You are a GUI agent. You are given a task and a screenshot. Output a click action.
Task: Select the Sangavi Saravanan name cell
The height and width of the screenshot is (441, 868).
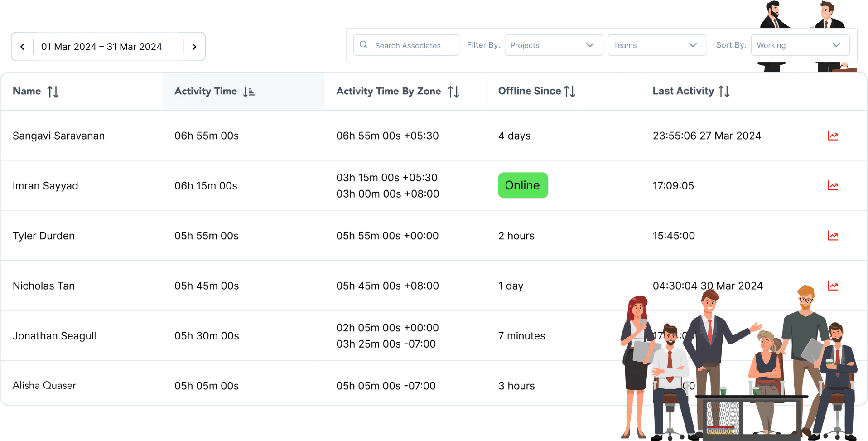point(58,136)
